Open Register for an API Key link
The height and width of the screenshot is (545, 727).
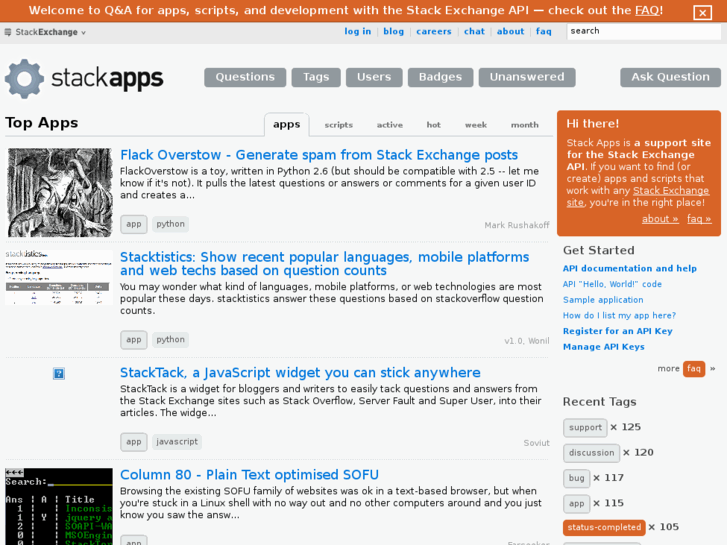tap(617, 331)
